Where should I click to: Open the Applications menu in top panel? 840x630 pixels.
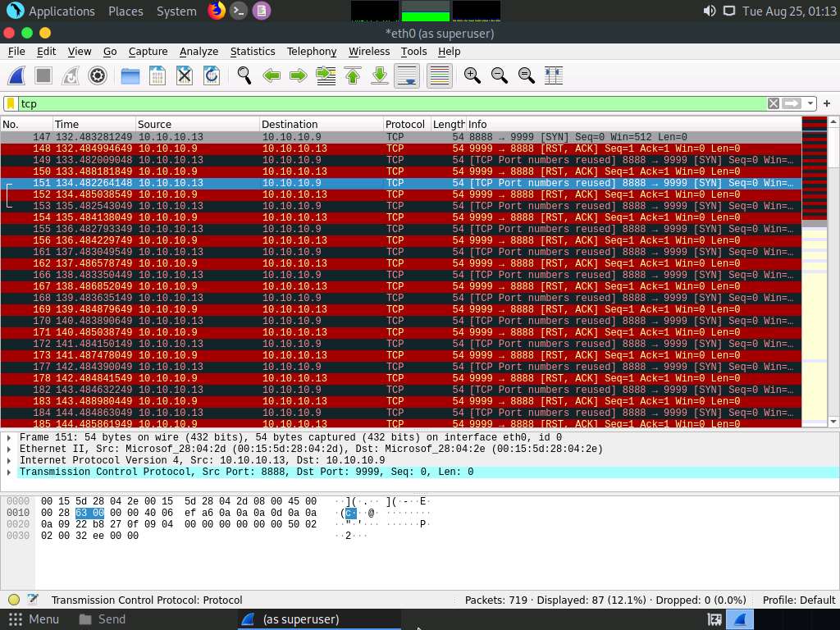click(x=52, y=11)
